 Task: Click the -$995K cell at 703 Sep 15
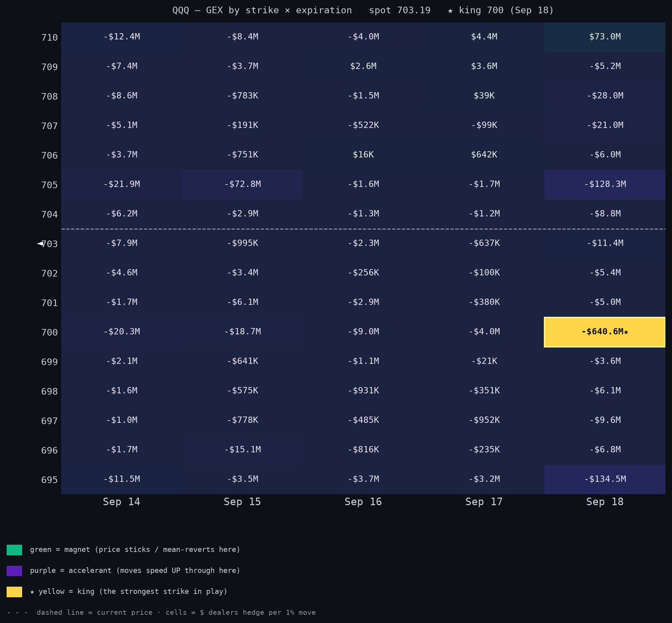pos(242,243)
